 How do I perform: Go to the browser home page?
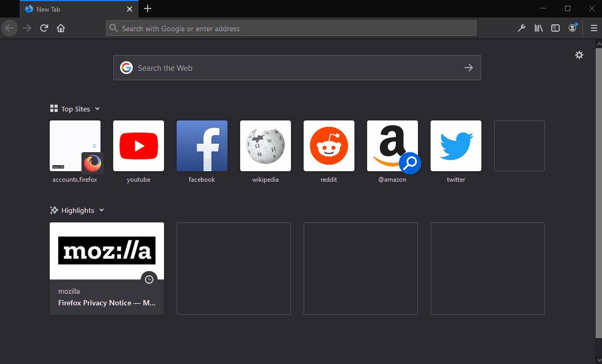coord(61,28)
